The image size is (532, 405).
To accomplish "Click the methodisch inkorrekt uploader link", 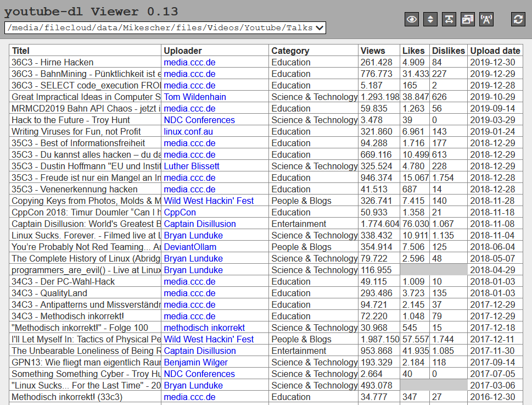I will (204, 328).
